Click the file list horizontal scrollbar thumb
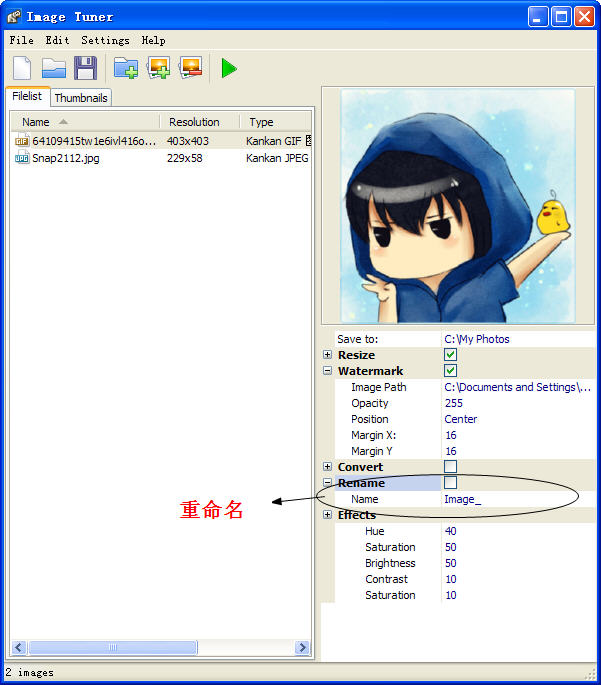601x685 pixels. click(113, 647)
